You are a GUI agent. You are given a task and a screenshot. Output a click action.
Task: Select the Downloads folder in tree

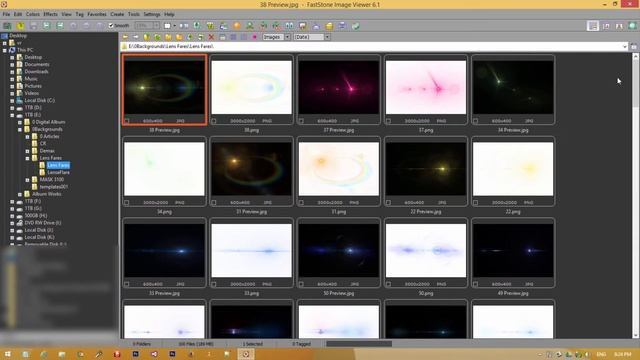pos(36,71)
